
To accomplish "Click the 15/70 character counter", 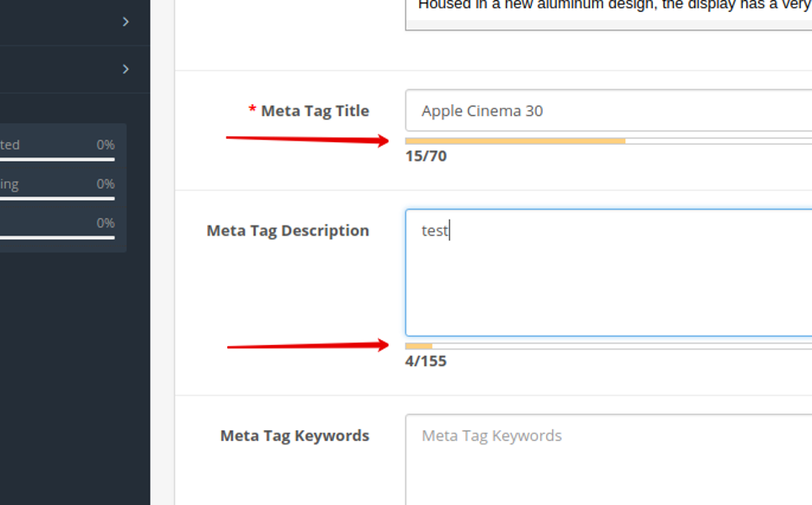I will click(426, 156).
